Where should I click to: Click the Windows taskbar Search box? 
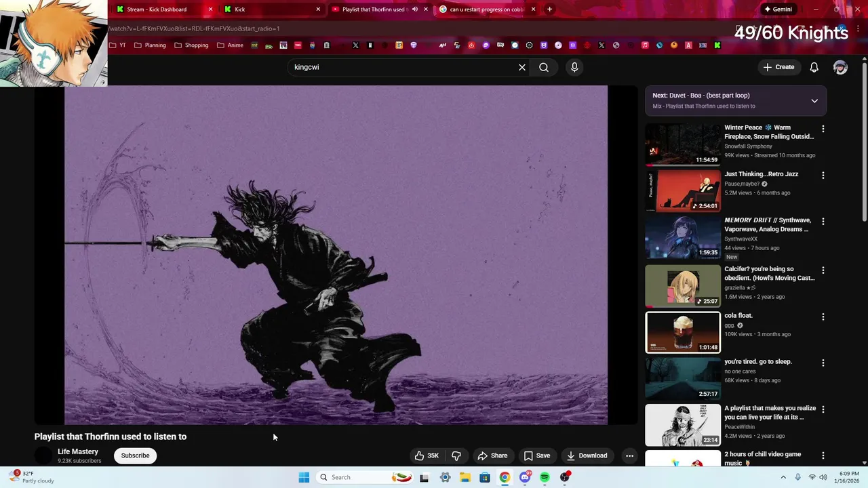tap(365, 477)
